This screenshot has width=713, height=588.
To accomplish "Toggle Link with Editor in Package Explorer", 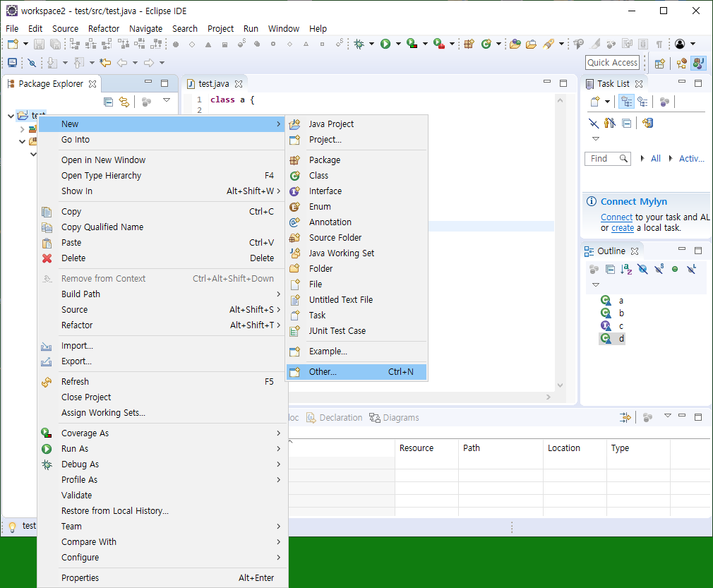I will point(124,102).
